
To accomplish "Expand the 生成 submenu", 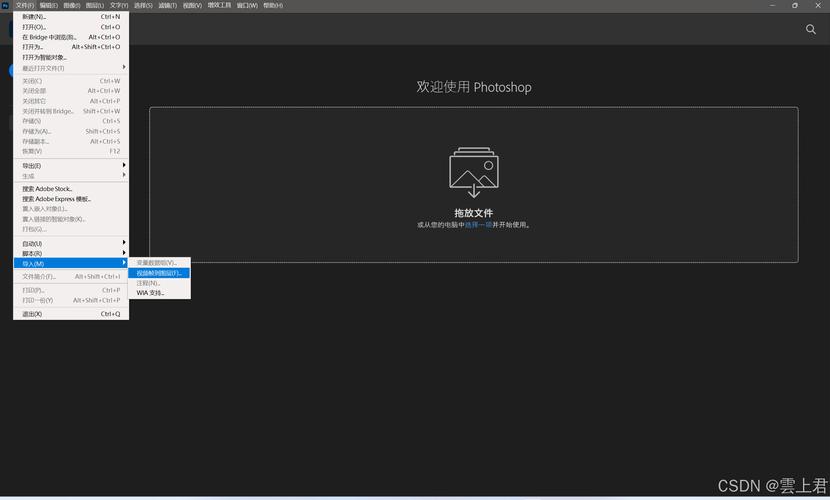I will (x=71, y=176).
